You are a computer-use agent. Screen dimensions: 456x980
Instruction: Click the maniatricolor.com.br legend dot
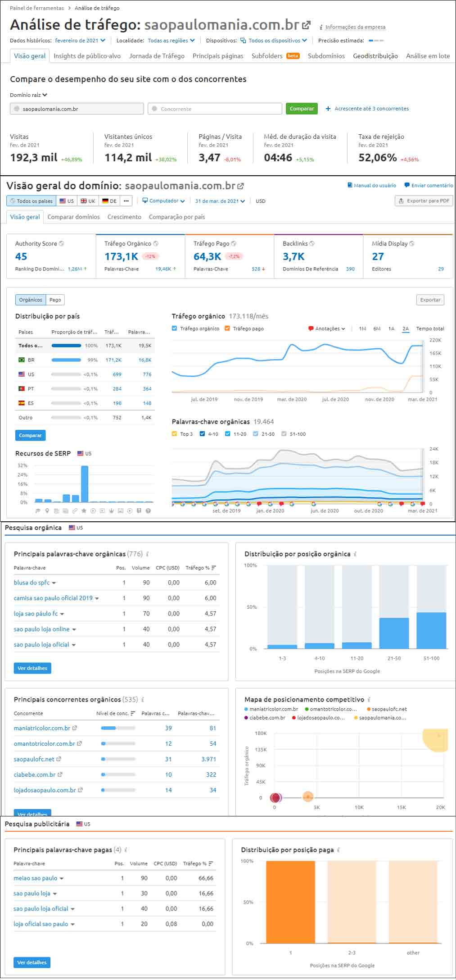coord(246,709)
